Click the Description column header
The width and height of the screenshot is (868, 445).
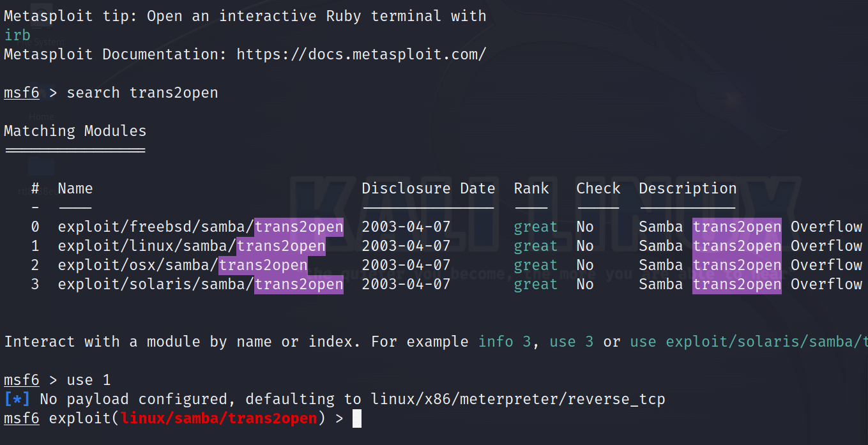[x=687, y=189]
